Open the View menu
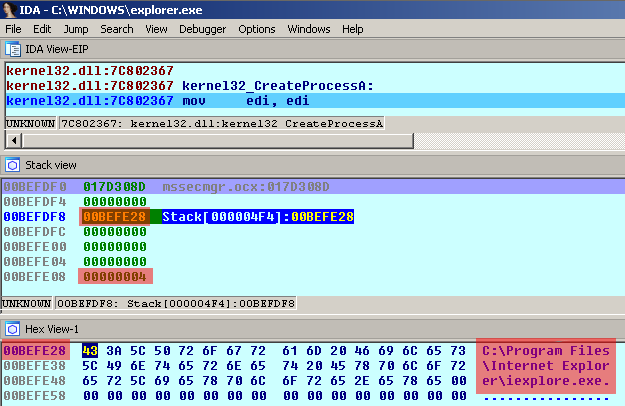 (x=156, y=29)
